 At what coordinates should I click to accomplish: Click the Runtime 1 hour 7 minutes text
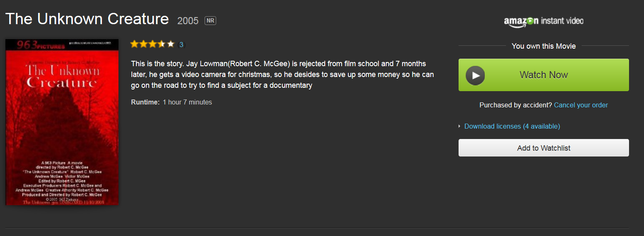(x=171, y=102)
